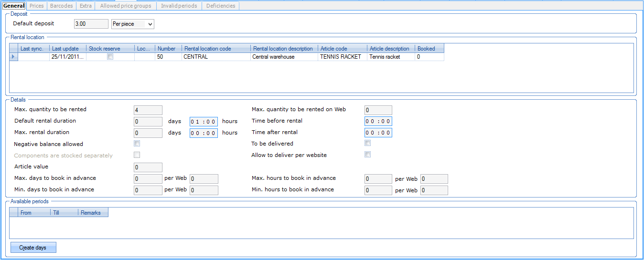Click the Article value input field
This screenshot has width=644, height=260.
pos(148,167)
